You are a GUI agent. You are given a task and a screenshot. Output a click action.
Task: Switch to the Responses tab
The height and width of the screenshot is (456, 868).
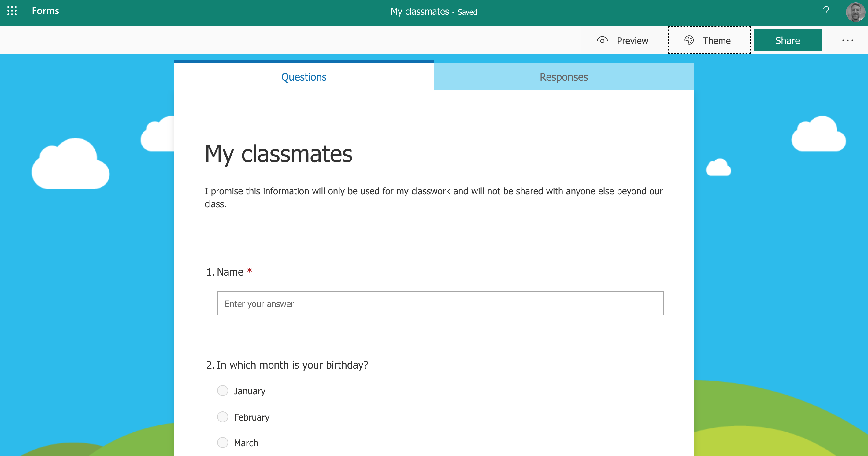click(x=564, y=77)
